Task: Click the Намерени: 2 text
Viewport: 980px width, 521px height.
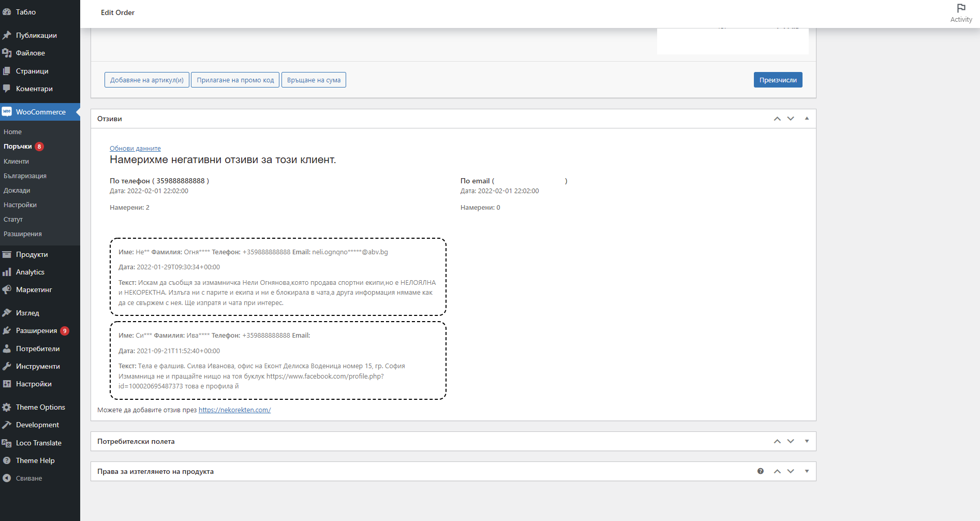Action: [129, 208]
